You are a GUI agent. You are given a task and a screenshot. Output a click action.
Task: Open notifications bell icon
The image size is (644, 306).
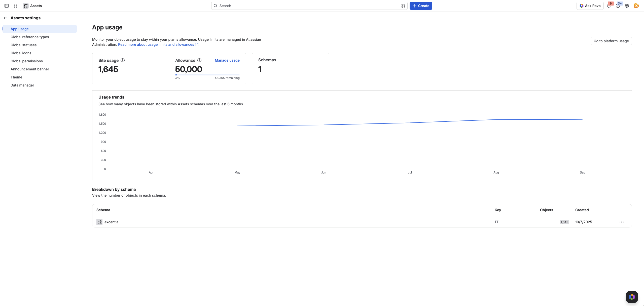pyautogui.click(x=609, y=6)
